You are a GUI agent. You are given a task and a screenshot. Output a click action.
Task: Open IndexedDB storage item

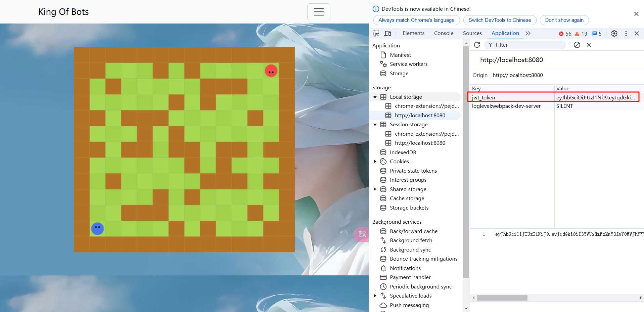click(x=403, y=152)
